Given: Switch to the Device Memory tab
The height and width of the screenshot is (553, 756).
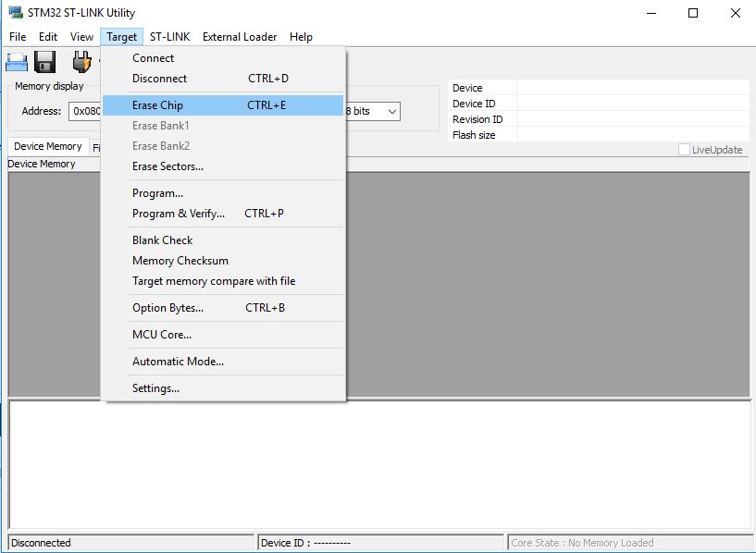Looking at the screenshot, I should click(x=48, y=146).
